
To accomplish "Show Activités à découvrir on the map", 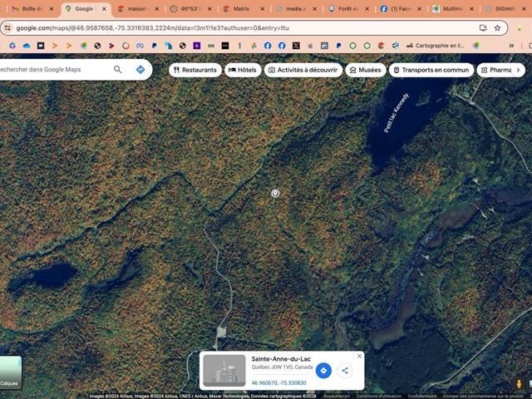I will pos(303,70).
